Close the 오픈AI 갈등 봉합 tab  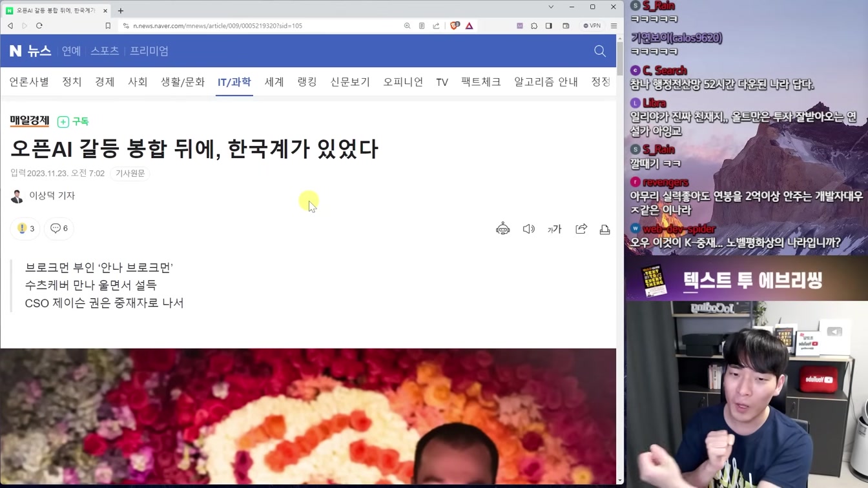tap(105, 10)
